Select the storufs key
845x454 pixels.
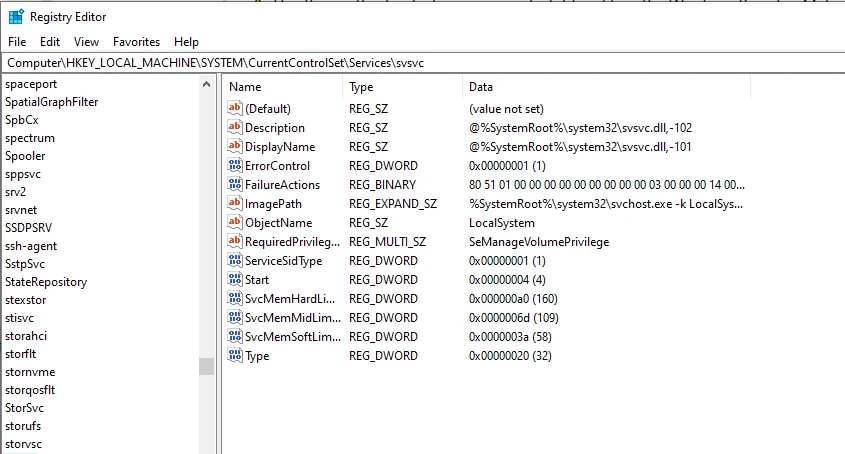click(23, 426)
